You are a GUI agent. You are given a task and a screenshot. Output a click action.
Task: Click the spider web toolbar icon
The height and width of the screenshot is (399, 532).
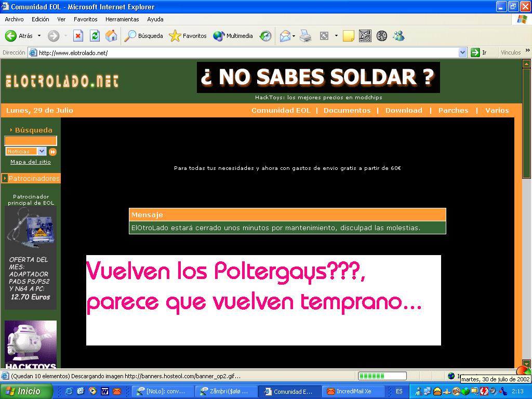(365, 36)
